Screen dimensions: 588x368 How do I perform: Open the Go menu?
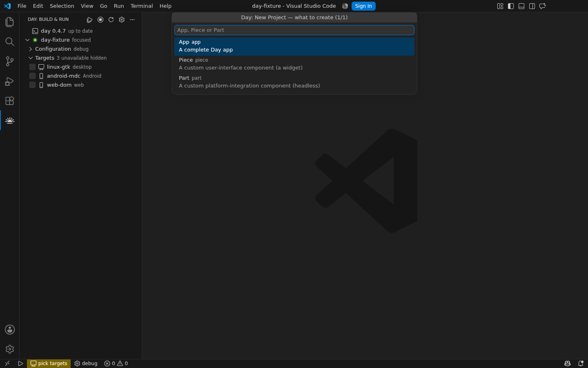pyautogui.click(x=104, y=6)
